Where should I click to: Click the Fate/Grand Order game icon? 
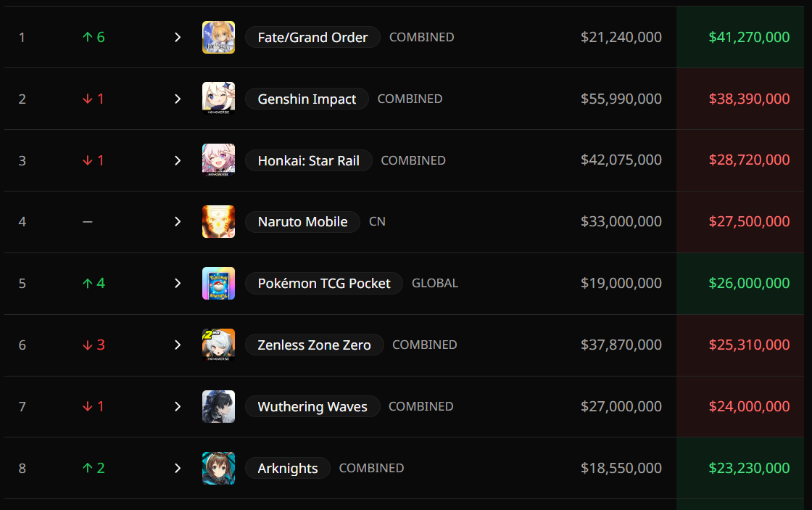coord(218,37)
